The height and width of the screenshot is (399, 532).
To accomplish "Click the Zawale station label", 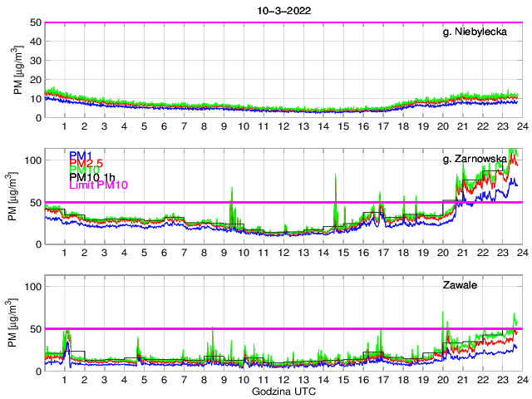I will pyautogui.click(x=460, y=285).
